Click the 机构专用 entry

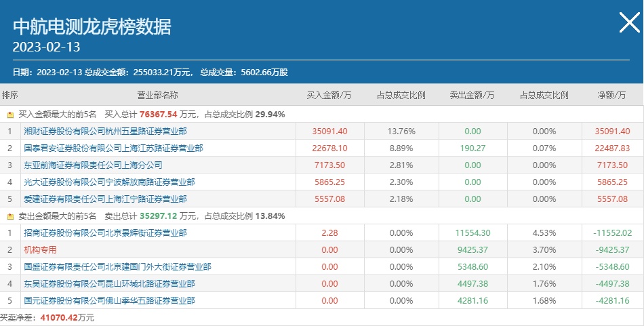point(41,249)
